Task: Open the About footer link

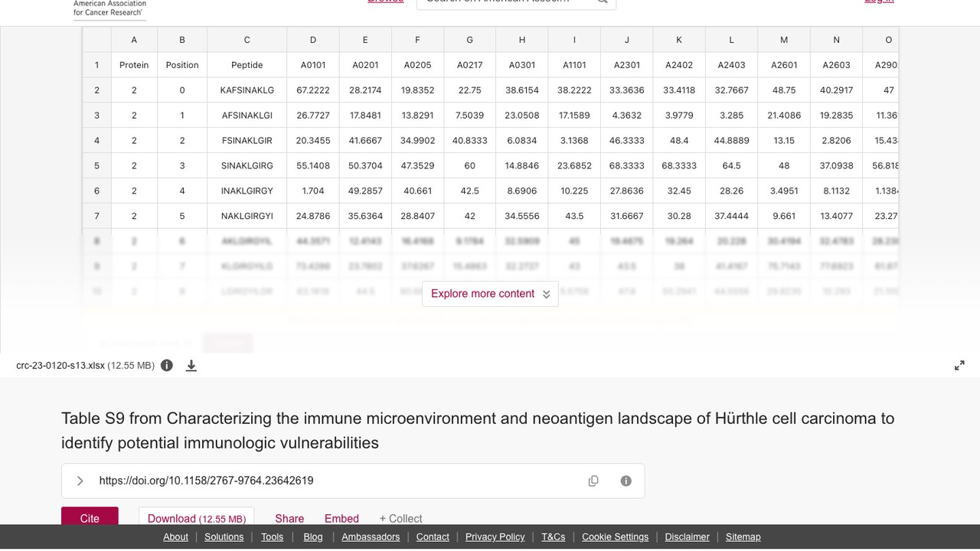Action: [x=175, y=537]
